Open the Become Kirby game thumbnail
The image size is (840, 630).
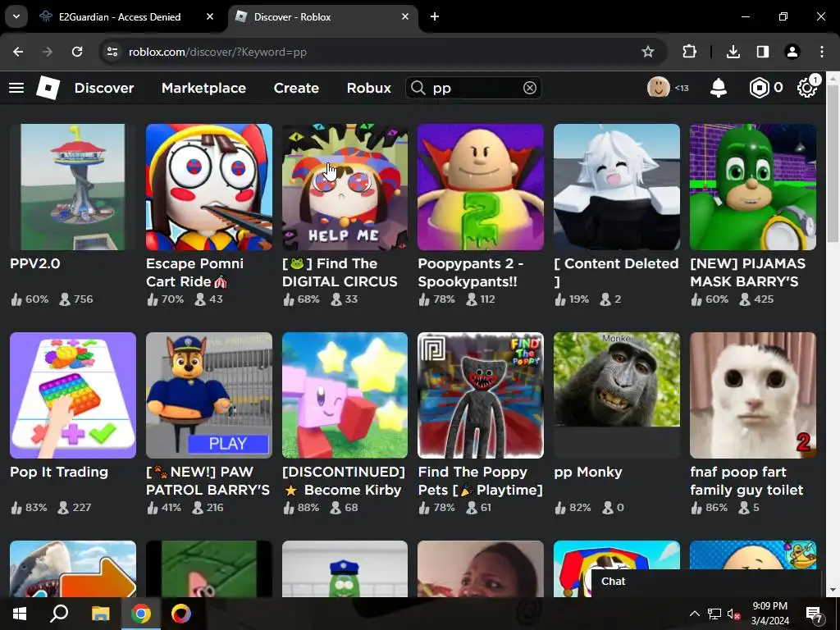click(x=345, y=395)
